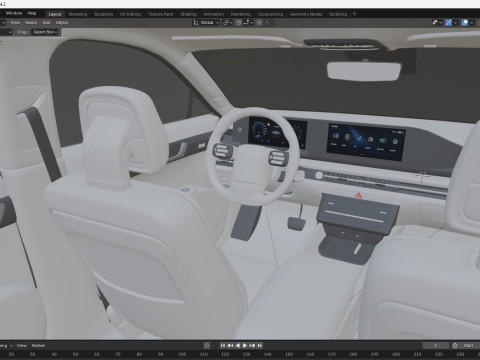Switch to the Animation workspace tab

click(214, 14)
